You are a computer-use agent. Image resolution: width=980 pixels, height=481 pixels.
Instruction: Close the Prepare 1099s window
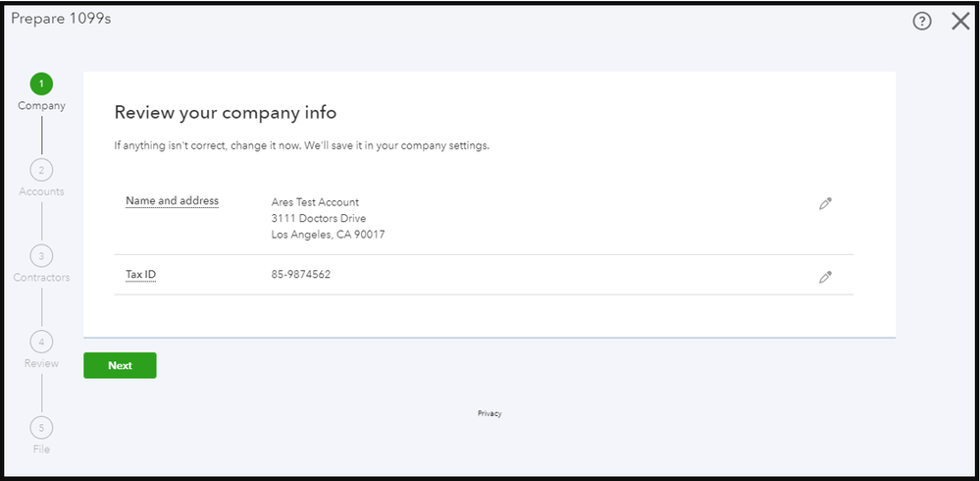click(x=960, y=22)
